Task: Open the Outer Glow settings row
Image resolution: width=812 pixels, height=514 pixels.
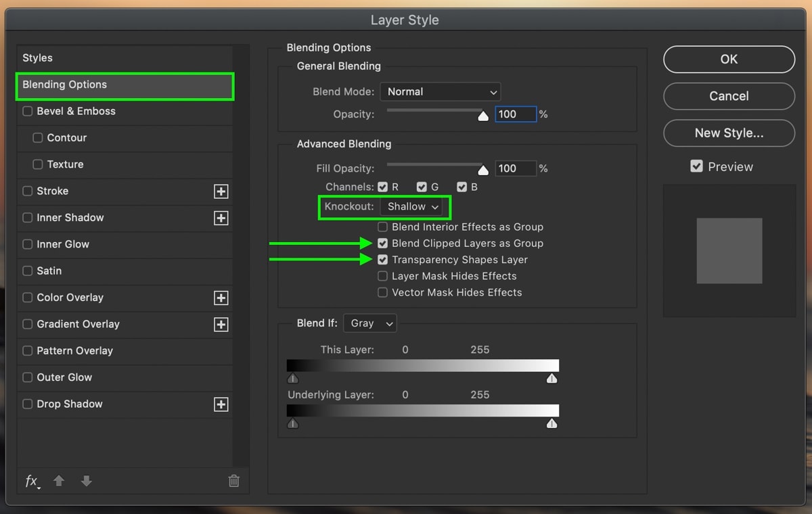Action: (x=125, y=377)
